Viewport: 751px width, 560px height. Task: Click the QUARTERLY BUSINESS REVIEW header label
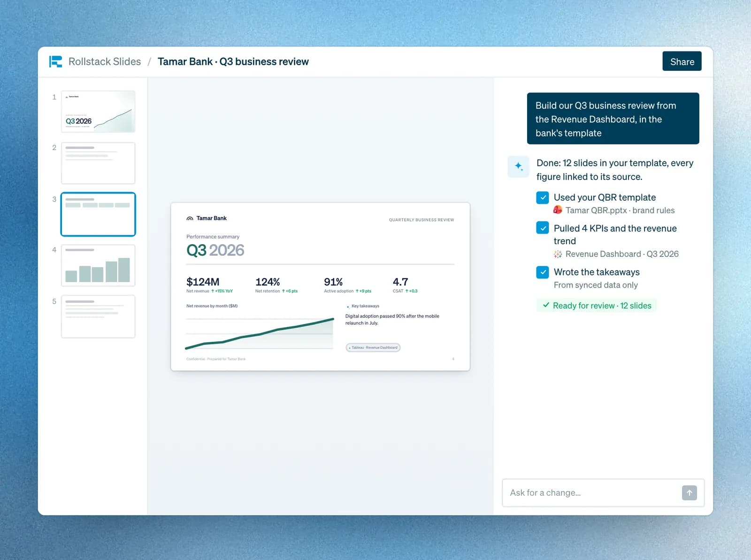click(x=421, y=220)
